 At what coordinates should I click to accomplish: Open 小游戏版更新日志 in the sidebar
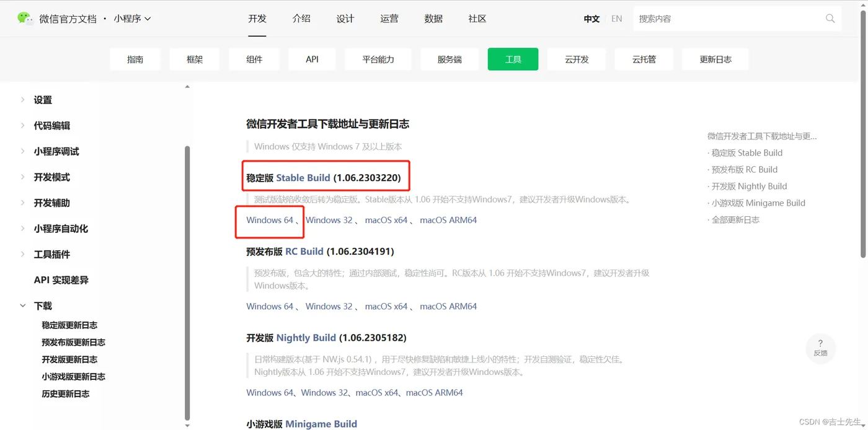[73, 377]
